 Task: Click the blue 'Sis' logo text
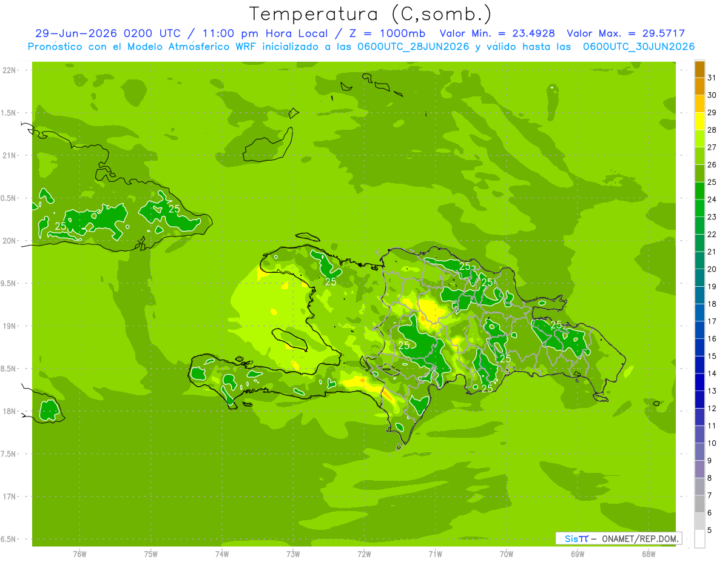tap(571, 538)
